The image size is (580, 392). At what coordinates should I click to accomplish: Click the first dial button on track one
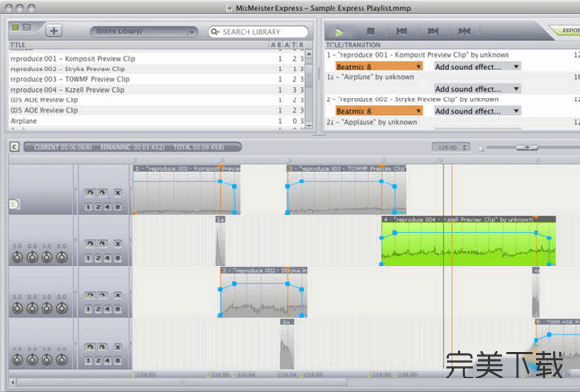[x=90, y=192]
